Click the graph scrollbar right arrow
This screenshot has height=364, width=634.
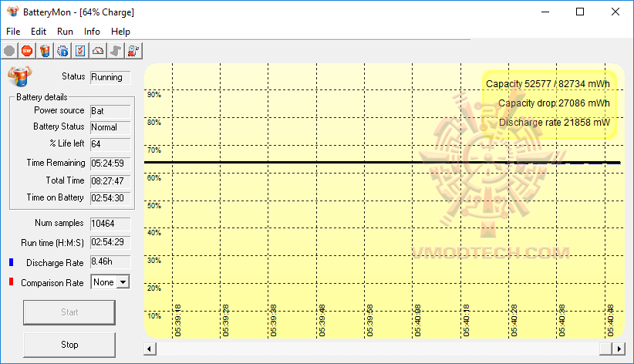coord(619,349)
